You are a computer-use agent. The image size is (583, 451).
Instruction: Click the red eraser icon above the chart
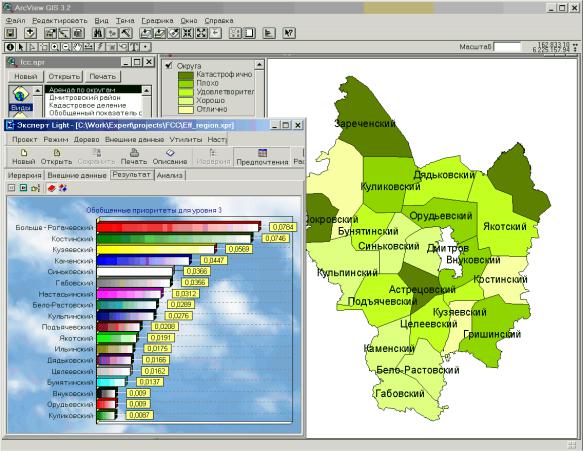pos(52,188)
